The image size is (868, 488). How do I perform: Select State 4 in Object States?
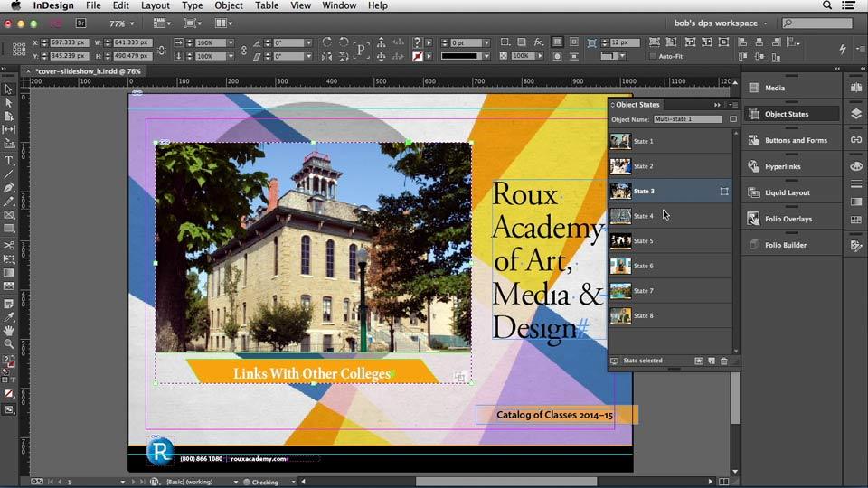[x=670, y=216]
